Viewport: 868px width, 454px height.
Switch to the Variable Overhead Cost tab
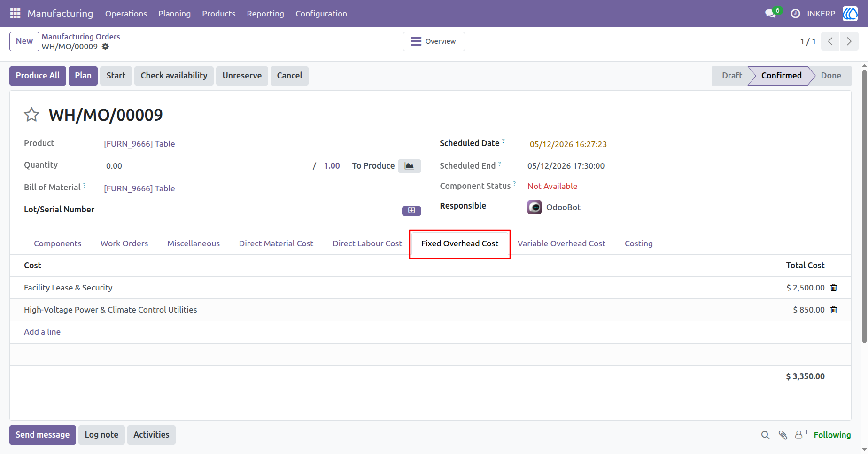click(561, 243)
